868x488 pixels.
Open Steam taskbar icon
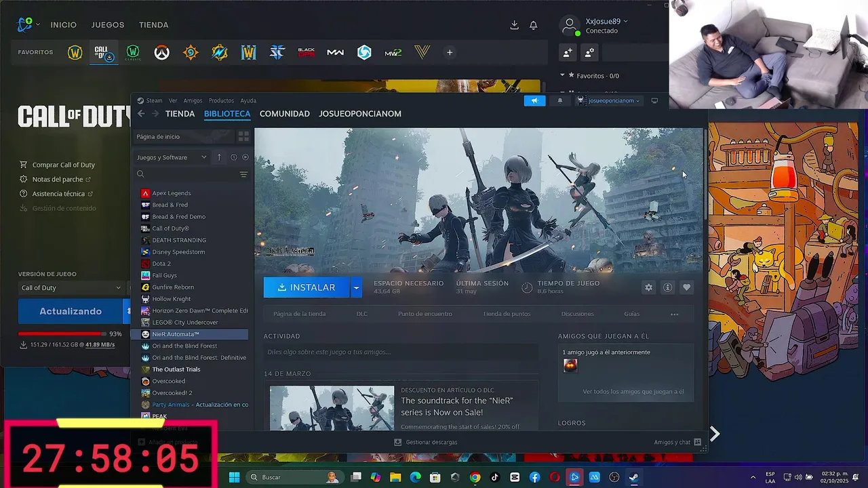coord(634,477)
